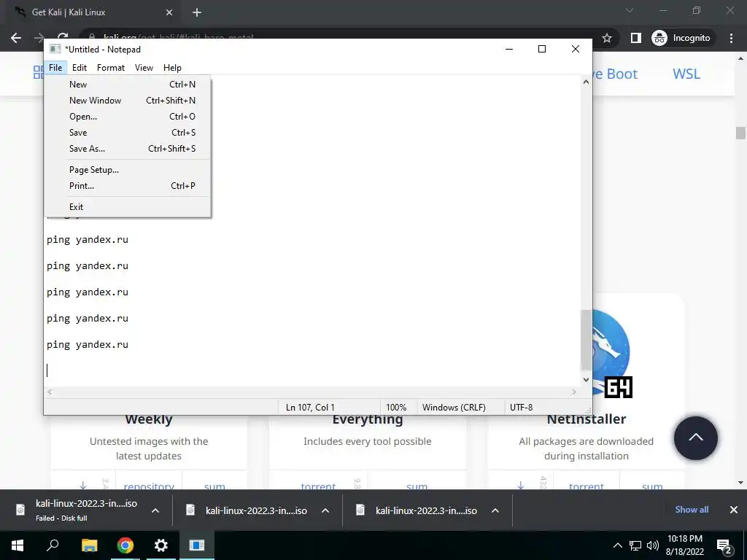The image size is (747, 560).
Task: Click the back-to-top round arrow button
Action: pos(695,437)
